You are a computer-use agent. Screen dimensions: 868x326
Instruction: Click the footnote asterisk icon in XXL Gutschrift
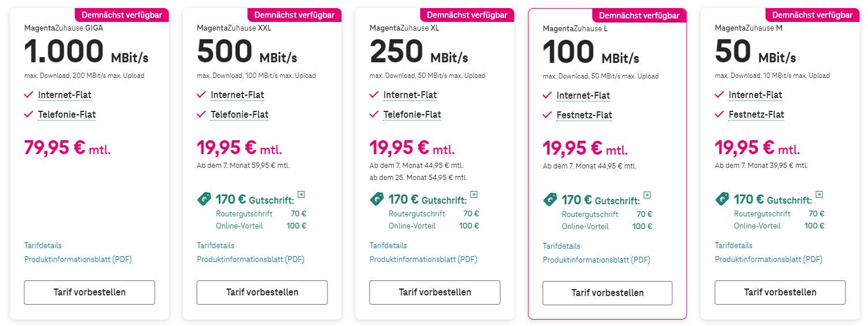pyautogui.click(x=301, y=194)
